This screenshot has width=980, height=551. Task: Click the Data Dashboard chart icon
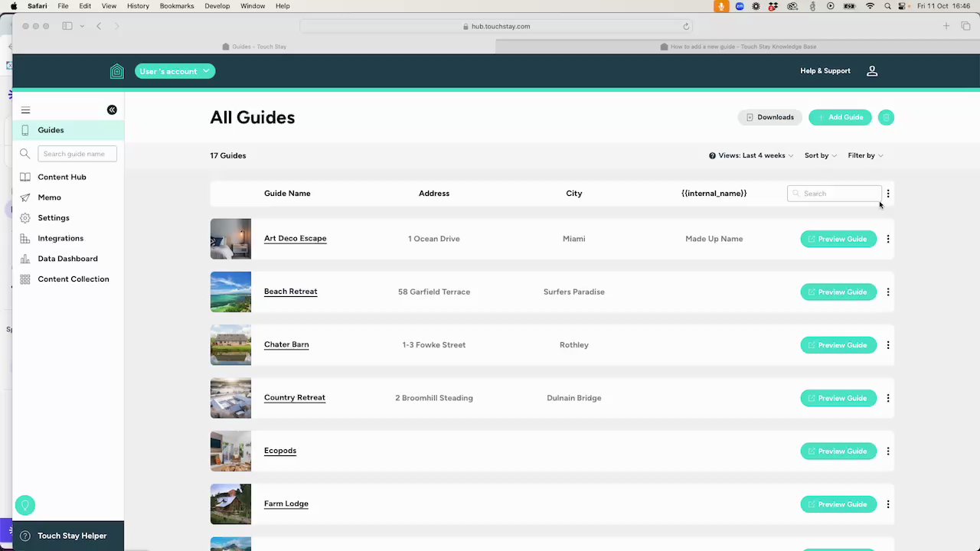25,259
